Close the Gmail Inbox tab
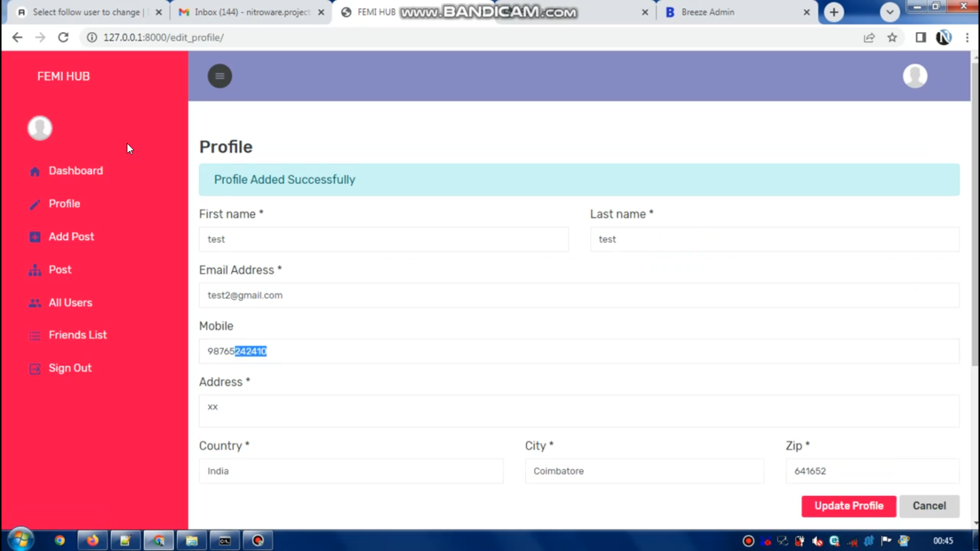The image size is (980, 551). coord(321,12)
